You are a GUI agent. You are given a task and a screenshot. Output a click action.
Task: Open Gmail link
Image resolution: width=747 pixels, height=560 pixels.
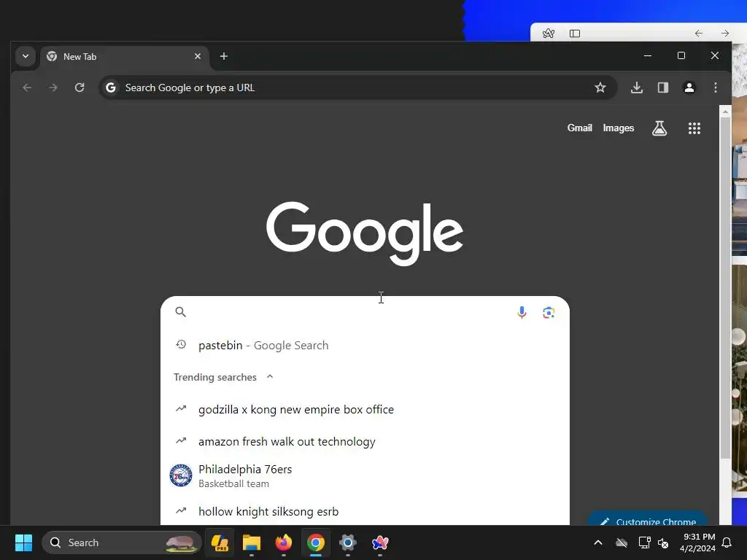[x=579, y=128]
